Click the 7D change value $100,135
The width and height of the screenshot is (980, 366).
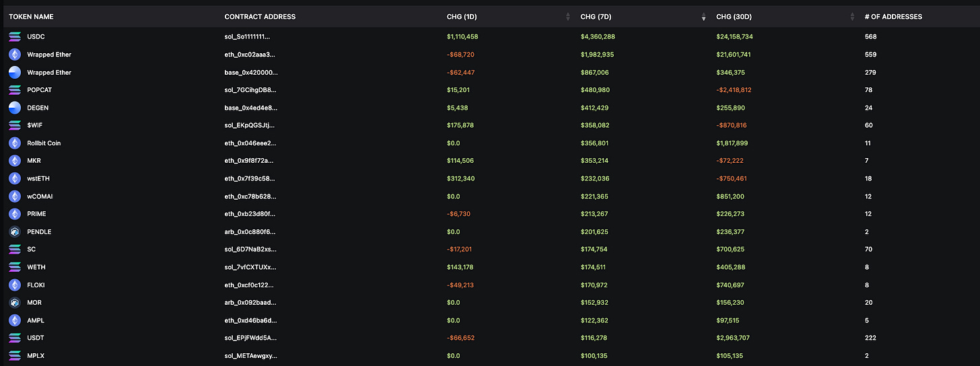click(x=594, y=355)
